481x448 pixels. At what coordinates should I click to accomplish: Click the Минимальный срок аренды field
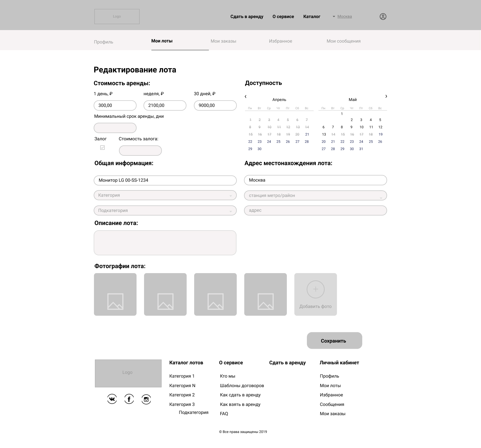coord(115,128)
